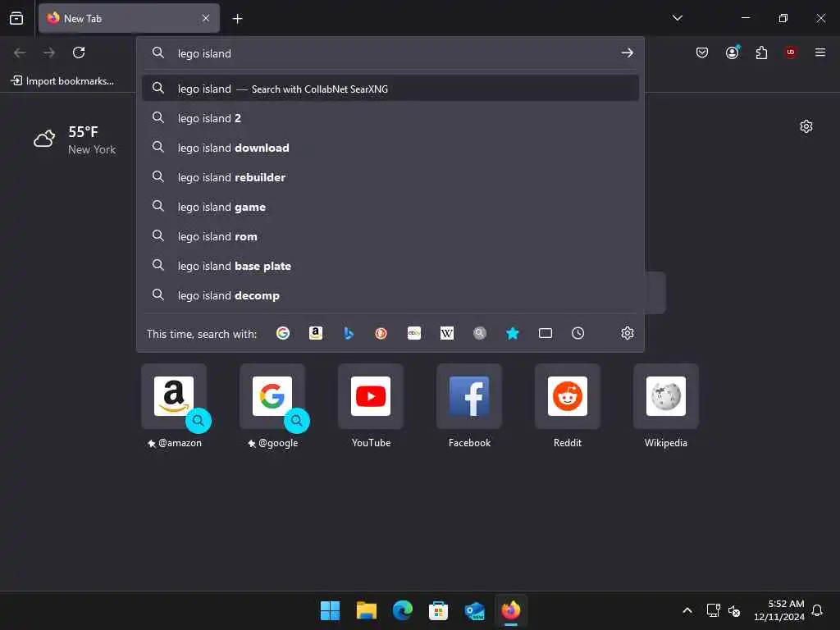Click the muted volume tray icon
This screenshot has width=840, height=630.
[x=734, y=610]
